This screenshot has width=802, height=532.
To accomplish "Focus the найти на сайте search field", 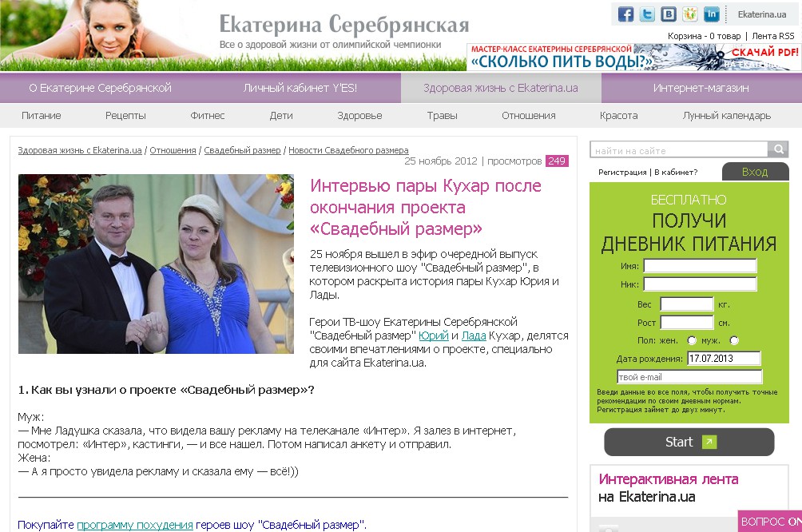I will coord(679,149).
